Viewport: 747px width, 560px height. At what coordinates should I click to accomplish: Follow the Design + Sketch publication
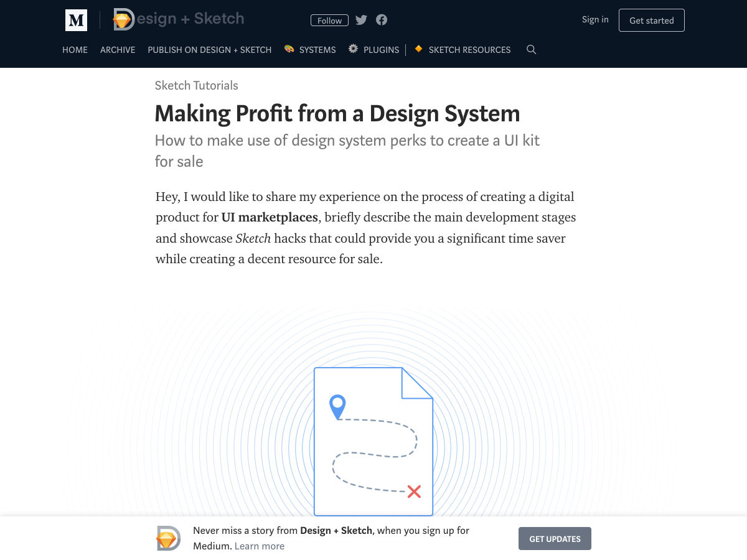[x=329, y=21]
